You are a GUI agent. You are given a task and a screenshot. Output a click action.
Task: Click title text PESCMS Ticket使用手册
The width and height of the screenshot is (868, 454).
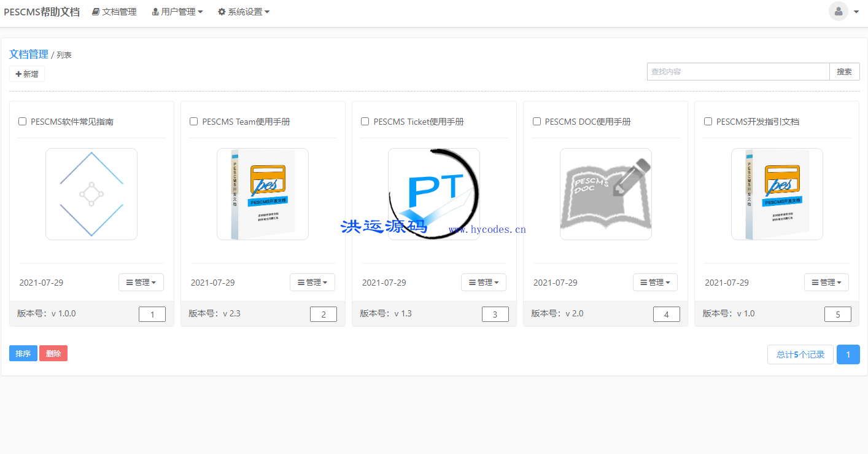pyautogui.click(x=419, y=122)
